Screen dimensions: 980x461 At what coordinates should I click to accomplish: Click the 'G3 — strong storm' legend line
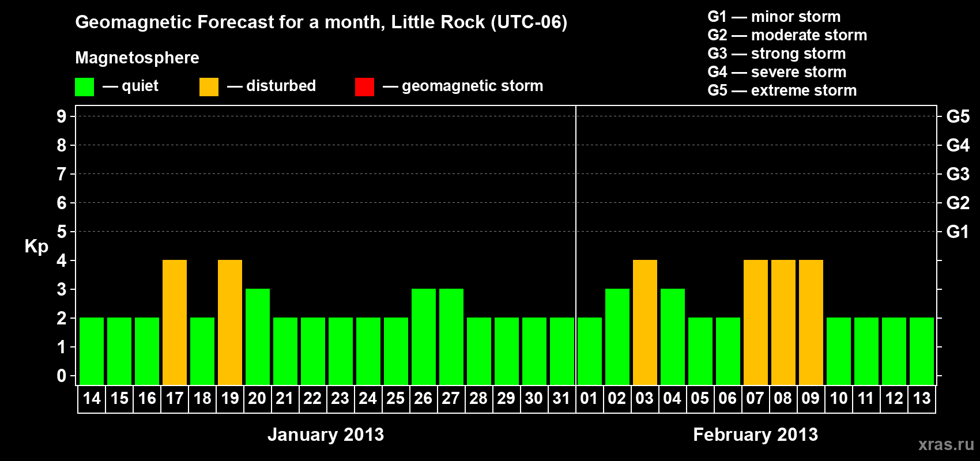(x=777, y=54)
